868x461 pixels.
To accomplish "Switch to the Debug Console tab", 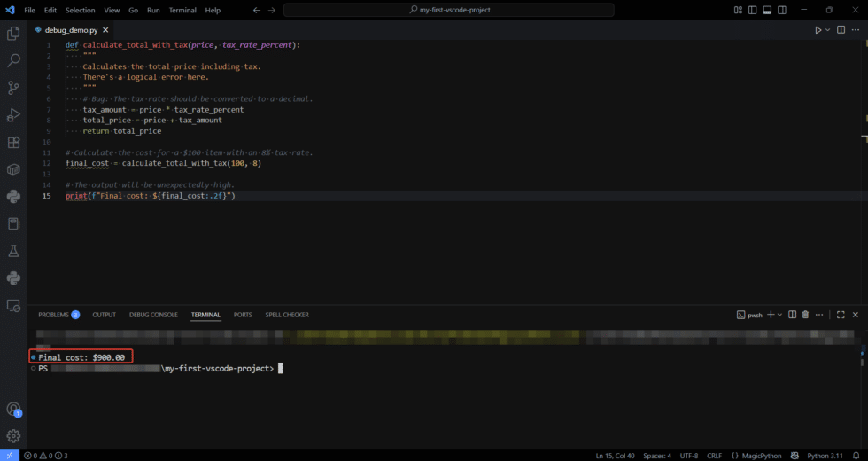I will (153, 315).
